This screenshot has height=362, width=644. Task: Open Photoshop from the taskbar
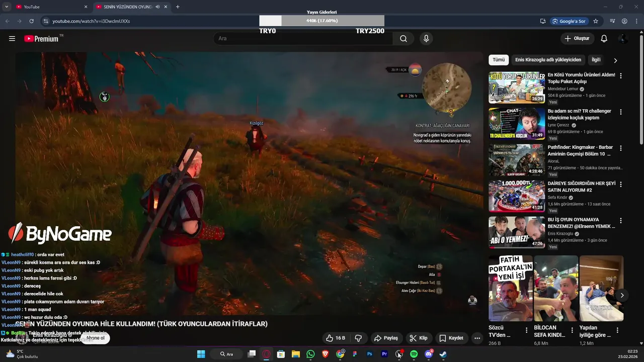(369, 354)
